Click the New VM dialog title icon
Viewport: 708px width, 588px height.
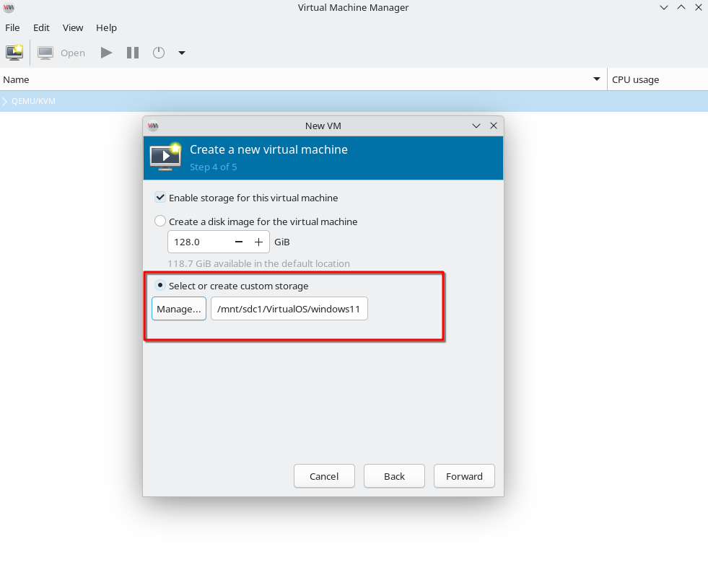click(153, 126)
